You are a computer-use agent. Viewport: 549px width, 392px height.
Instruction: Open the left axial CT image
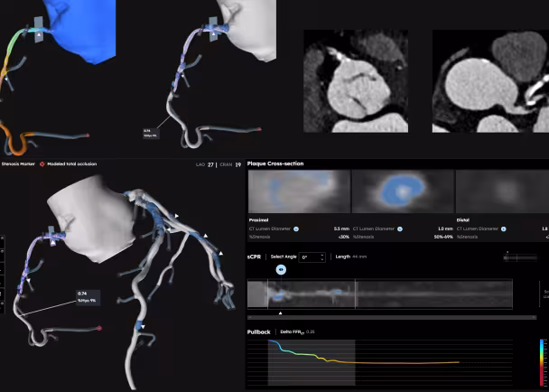tap(356, 81)
